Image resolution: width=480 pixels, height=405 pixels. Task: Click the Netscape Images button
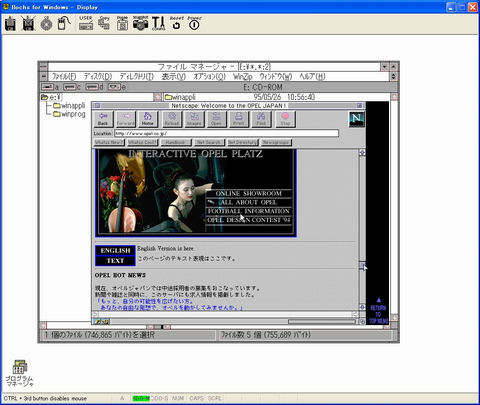click(x=194, y=119)
